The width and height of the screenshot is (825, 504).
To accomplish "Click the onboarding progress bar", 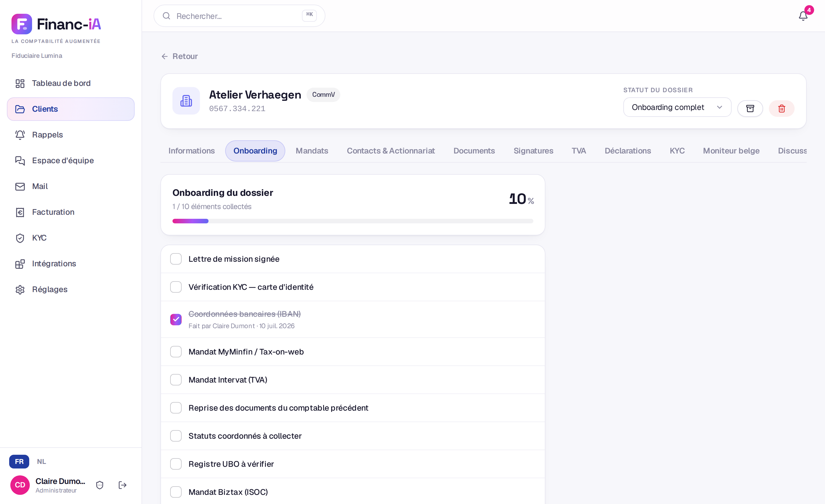I will [353, 221].
